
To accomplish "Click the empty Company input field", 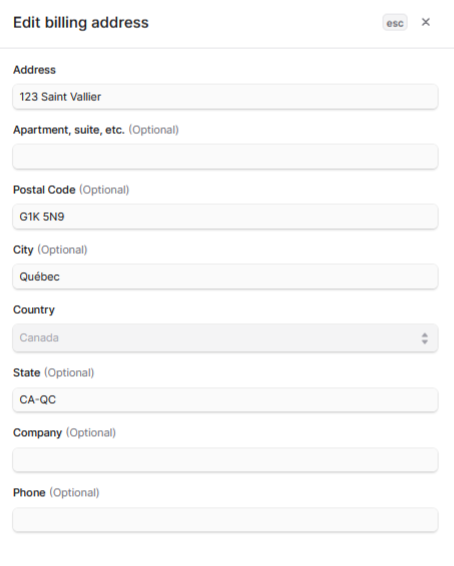I will click(225, 460).
